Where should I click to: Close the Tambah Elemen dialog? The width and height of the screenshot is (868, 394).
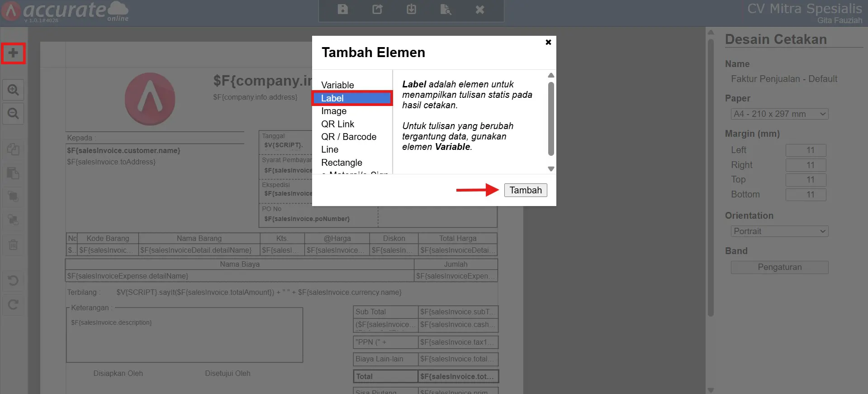click(548, 42)
